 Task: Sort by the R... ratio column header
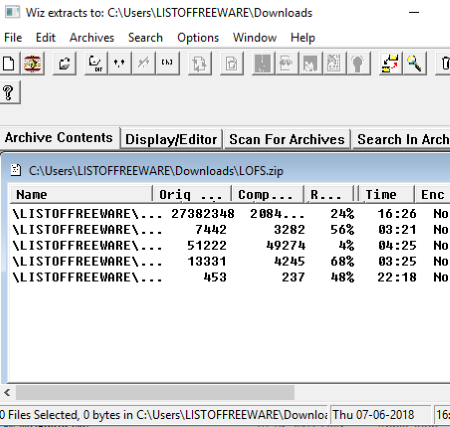[x=329, y=195]
